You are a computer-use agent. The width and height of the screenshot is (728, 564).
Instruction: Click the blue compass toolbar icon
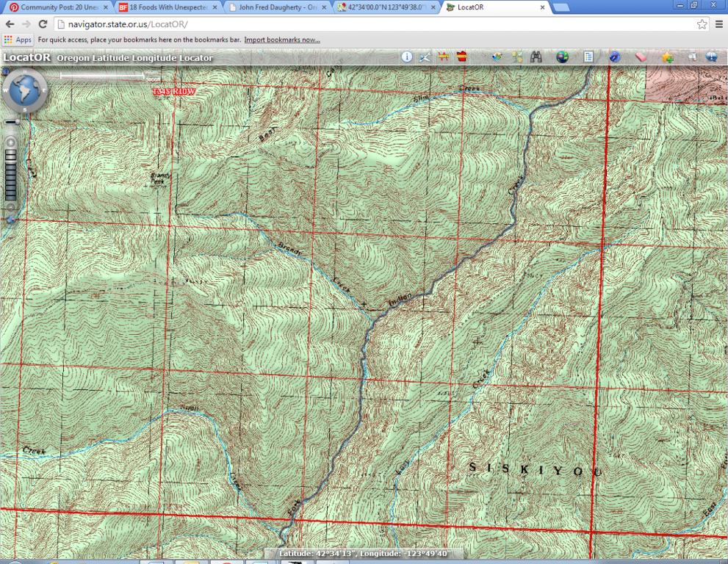click(x=614, y=57)
